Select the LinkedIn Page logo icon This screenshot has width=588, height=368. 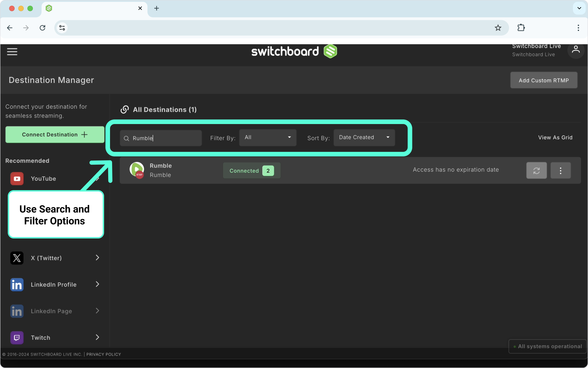pyautogui.click(x=17, y=311)
